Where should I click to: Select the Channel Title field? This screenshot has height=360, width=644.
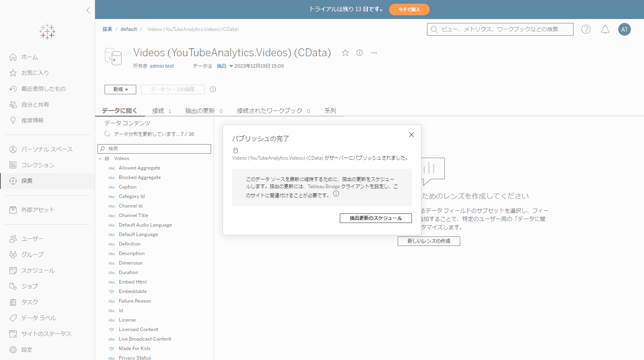click(133, 215)
